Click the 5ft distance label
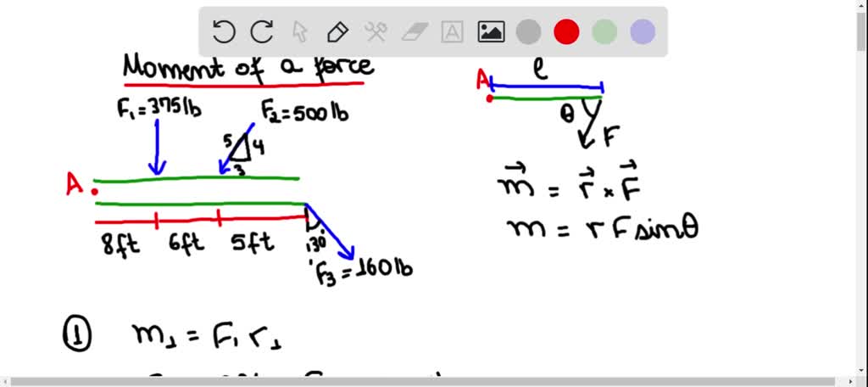The height and width of the screenshot is (387, 868). 253,242
